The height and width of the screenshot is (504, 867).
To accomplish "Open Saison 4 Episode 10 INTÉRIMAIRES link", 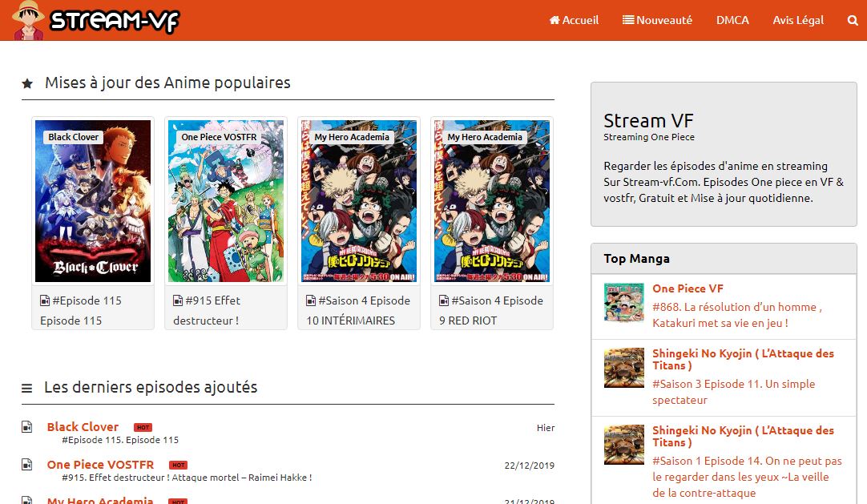I will click(x=358, y=311).
